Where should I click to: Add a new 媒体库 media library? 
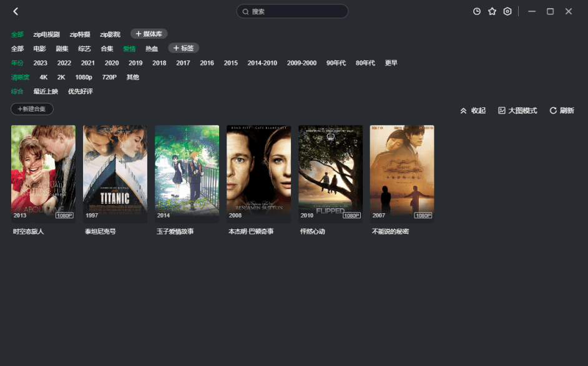click(x=149, y=34)
